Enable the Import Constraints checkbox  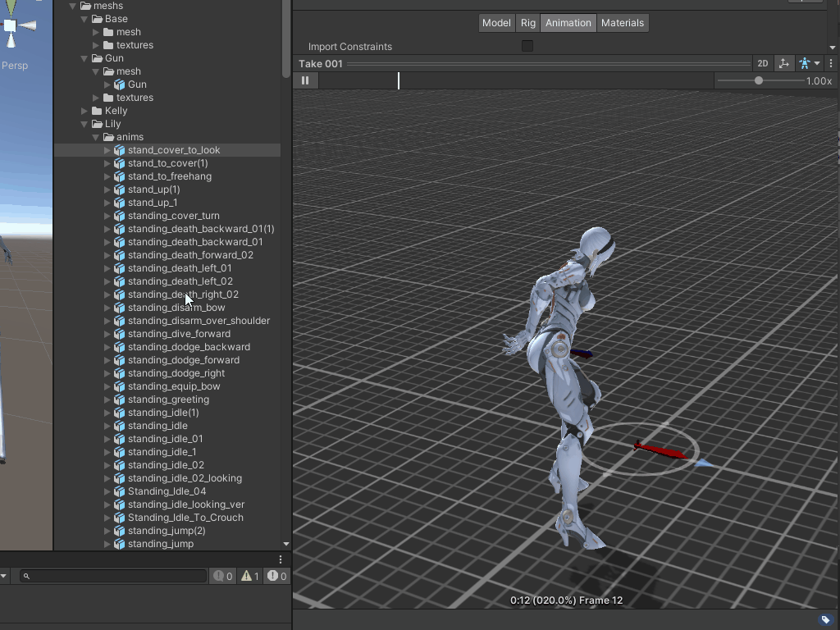(x=527, y=46)
